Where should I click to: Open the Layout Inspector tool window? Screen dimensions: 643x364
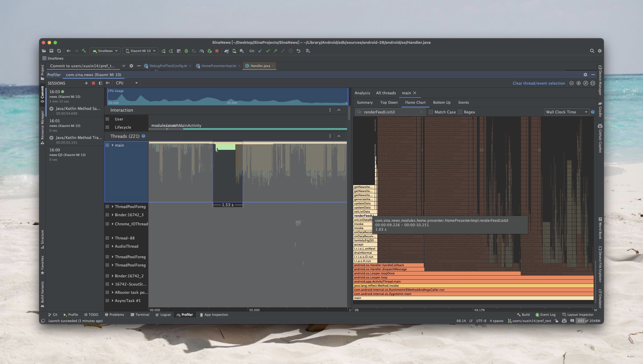(577, 315)
